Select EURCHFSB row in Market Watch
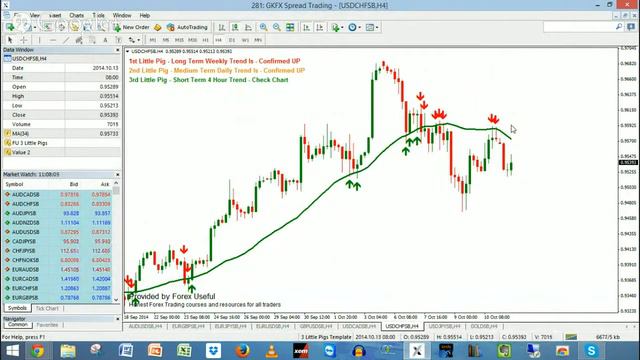Viewport: 640px width, 360px height. tap(57, 288)
